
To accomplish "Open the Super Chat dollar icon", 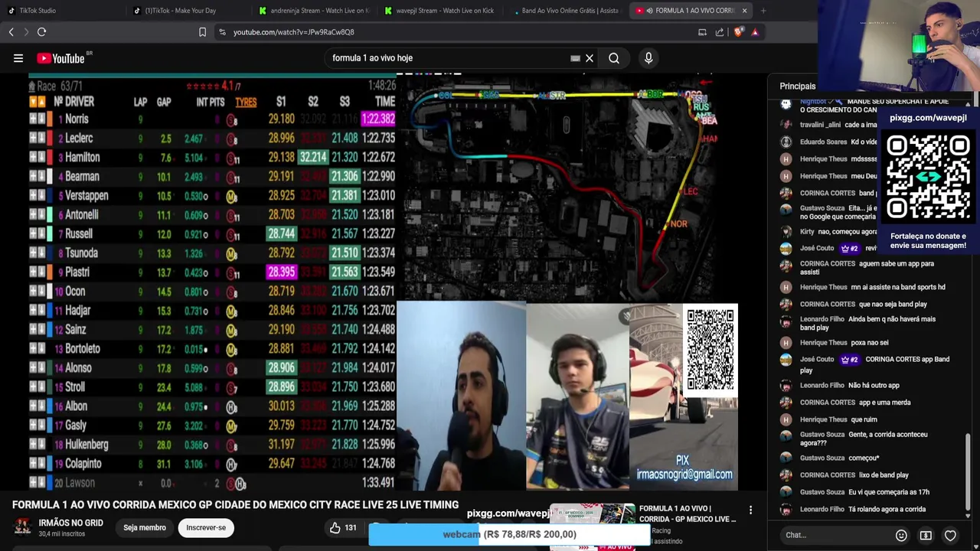I will click(x=926, y=535).
